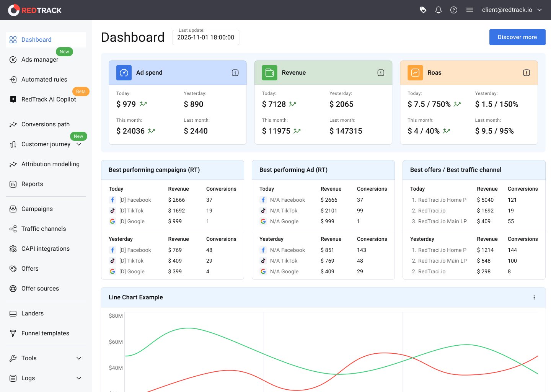
Task: Click last month revenue $ 147315
Action: pos(346,131)
